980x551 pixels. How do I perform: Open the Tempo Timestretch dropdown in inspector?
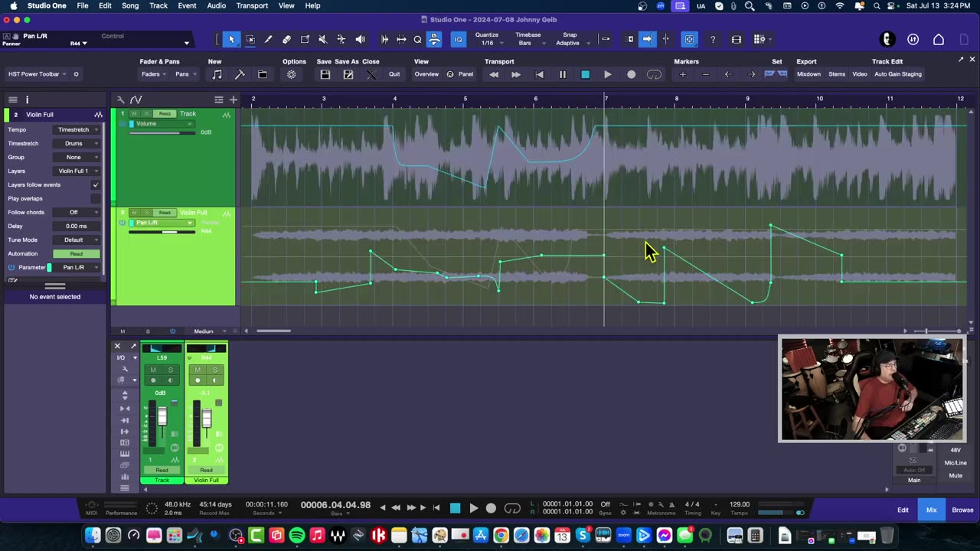point(77,129)
